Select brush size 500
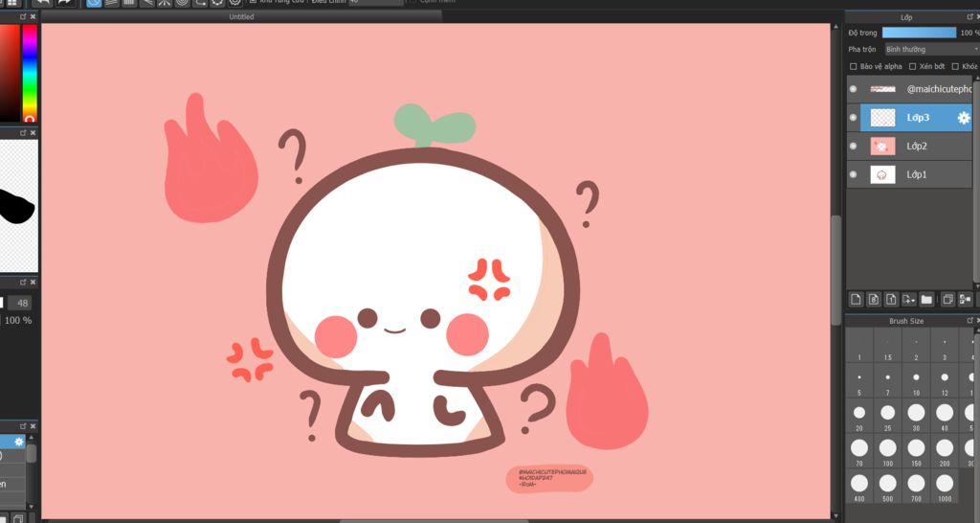 tap(887, 486)
